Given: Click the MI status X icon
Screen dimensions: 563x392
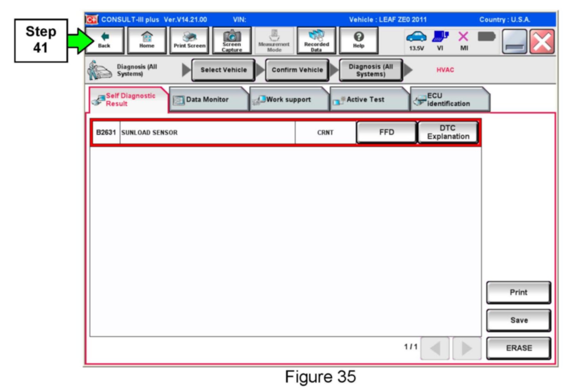Looking at the screenshot, I should [464, 40].
